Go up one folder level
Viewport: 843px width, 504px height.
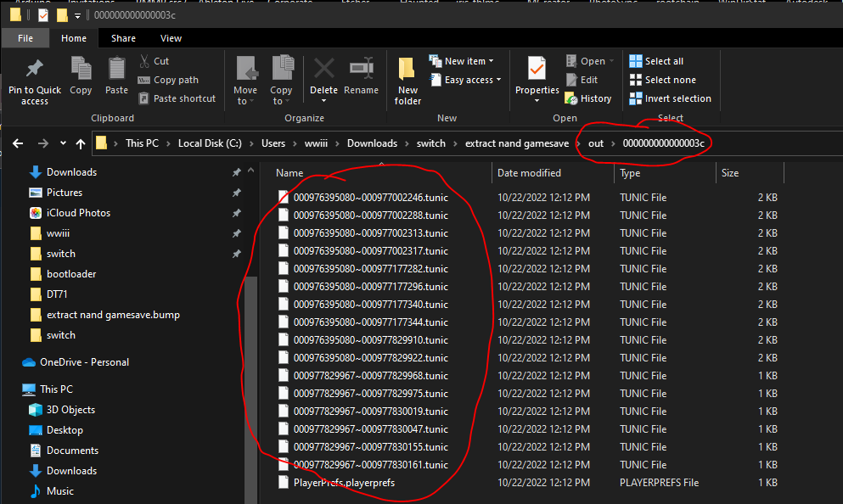(81, 143)
